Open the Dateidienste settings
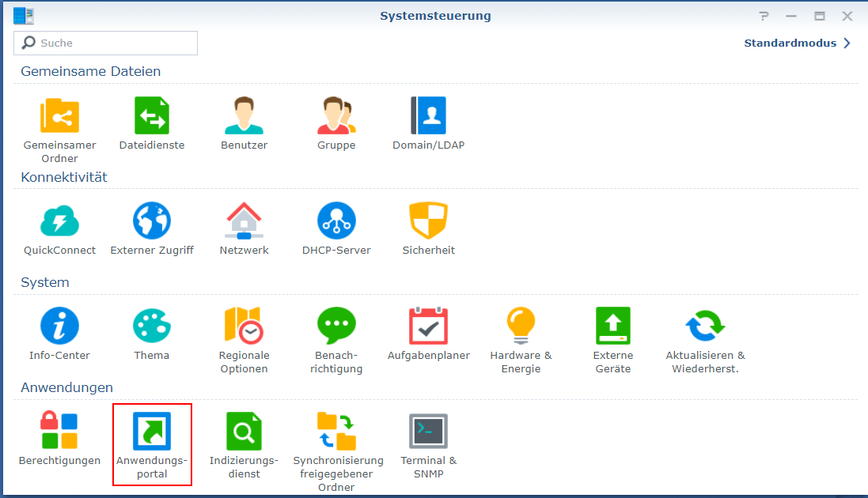The height and width of the screenshot is (498, 868). tap(151, 115)
